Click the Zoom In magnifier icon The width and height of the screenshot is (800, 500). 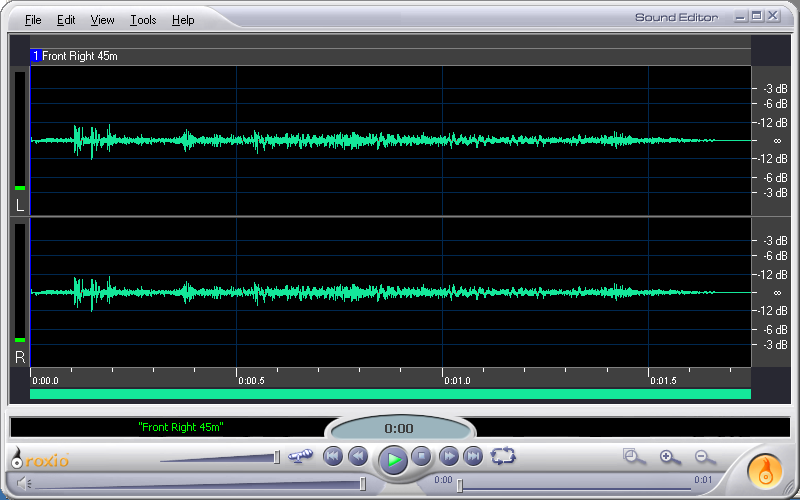pyautogui.click(x=669, y=457)
